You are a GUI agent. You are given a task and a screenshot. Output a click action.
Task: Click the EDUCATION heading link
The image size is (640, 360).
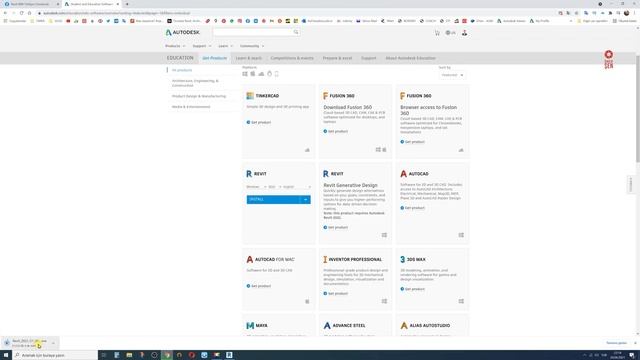coord(180,58)
